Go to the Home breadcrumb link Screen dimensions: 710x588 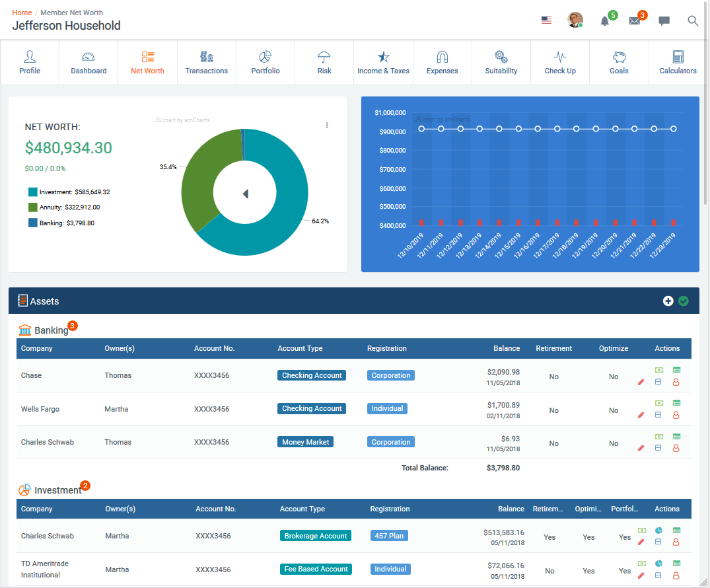[x=22, y=13]
